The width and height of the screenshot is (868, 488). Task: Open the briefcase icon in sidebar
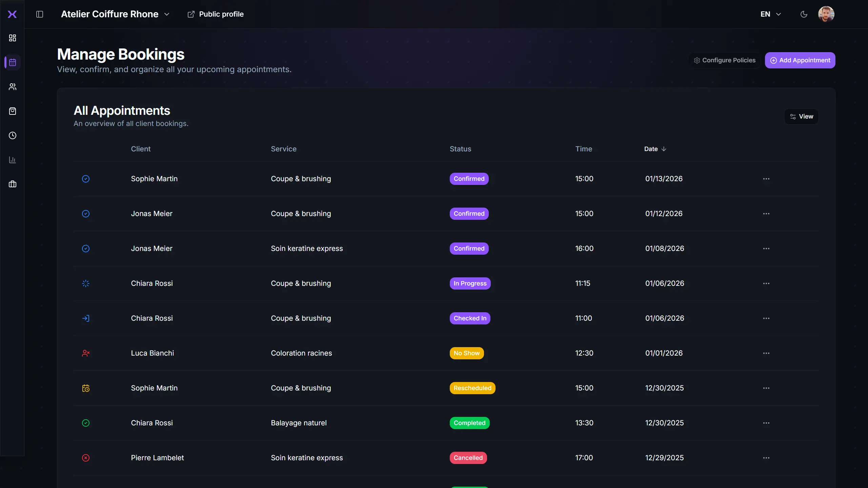click(13, 184)
